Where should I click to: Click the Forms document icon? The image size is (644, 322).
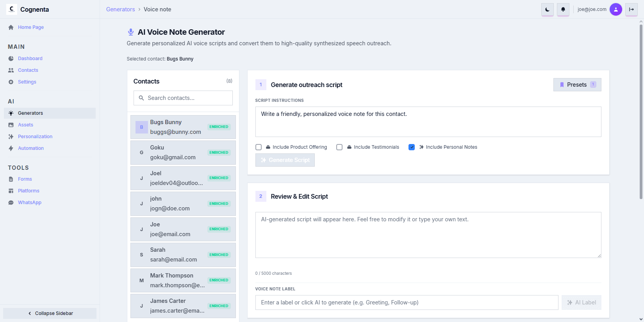click(x=11, y=179)
